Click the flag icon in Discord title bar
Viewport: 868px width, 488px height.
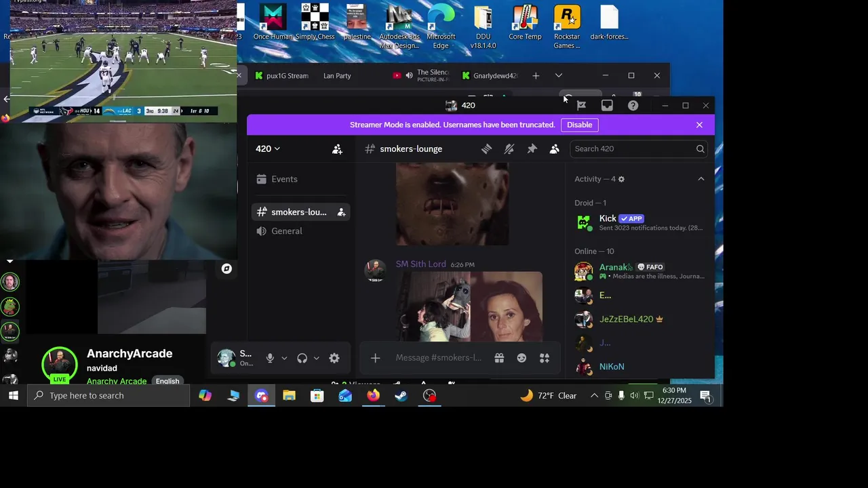581,106
